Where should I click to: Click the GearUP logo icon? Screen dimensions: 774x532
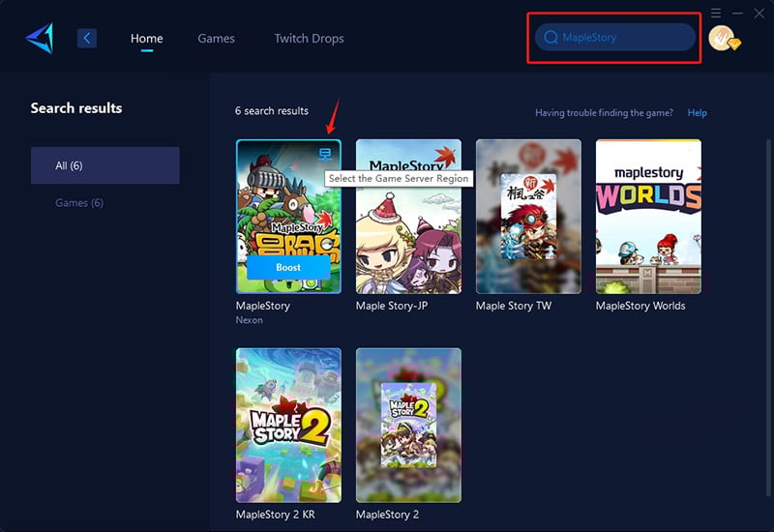(40, 38)
